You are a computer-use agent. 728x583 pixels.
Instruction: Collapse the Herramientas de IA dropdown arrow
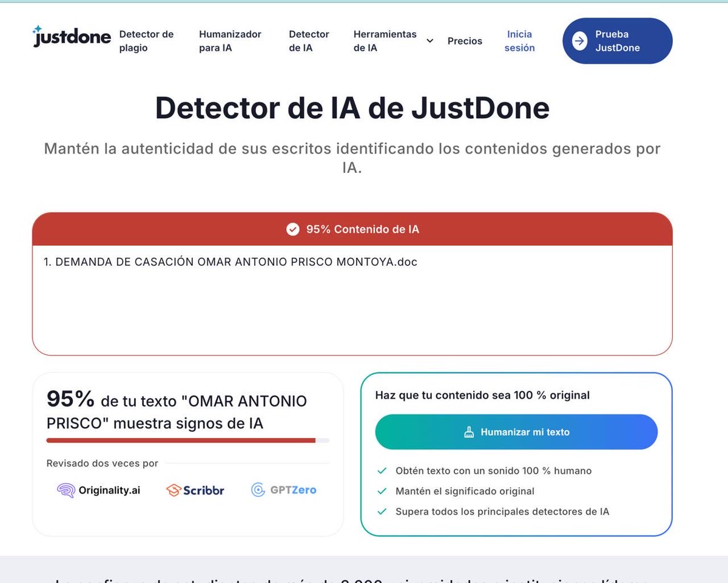pyautogui.click(x=430, y=41)
